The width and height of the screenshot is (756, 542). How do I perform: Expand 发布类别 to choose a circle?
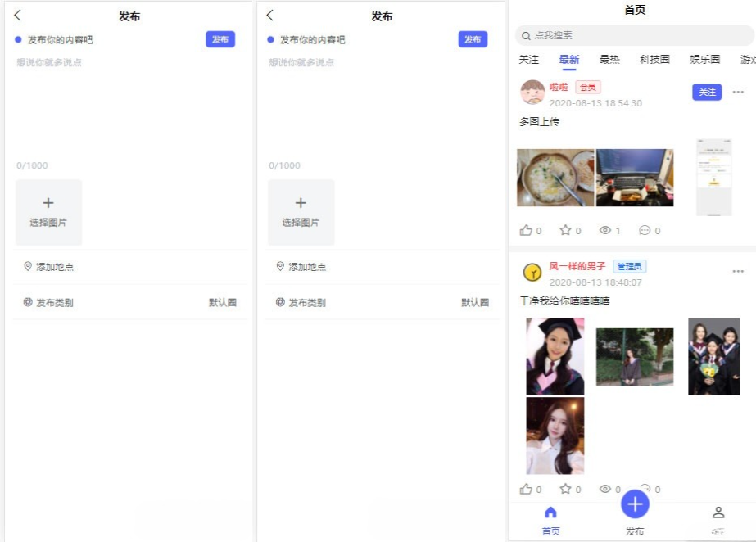pos(44,301)
